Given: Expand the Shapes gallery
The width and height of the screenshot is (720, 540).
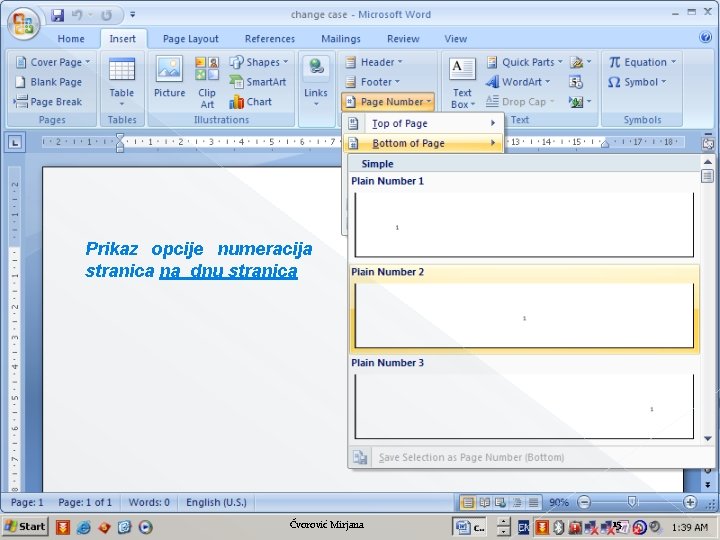Looking at the screenshot, I should point(259,62).
